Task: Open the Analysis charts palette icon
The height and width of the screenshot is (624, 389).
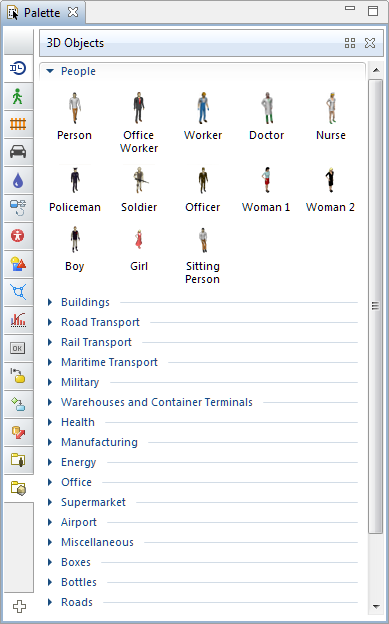Action: point(18,320)
